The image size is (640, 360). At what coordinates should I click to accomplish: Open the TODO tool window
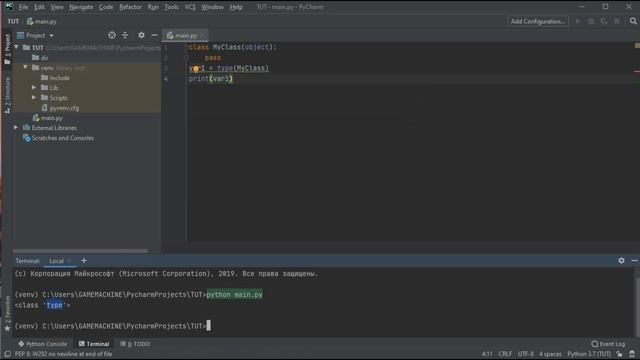(135, 344)
